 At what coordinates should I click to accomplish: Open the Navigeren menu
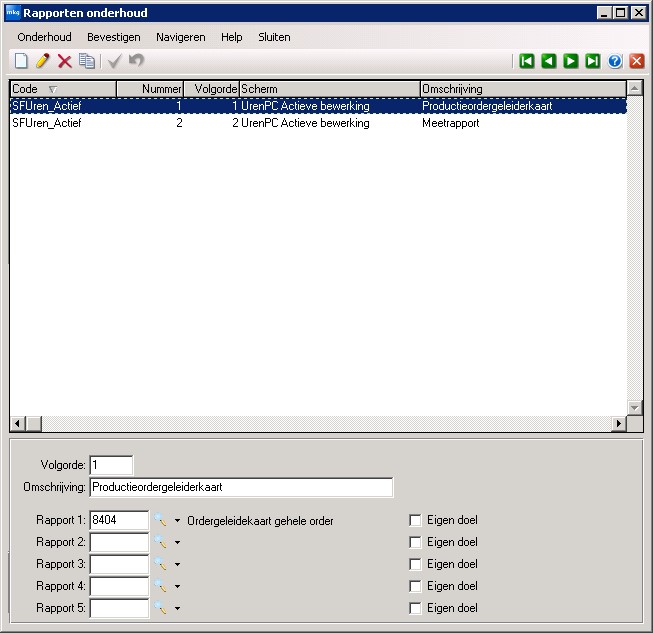pyautogui.click(x=181, y=37)
